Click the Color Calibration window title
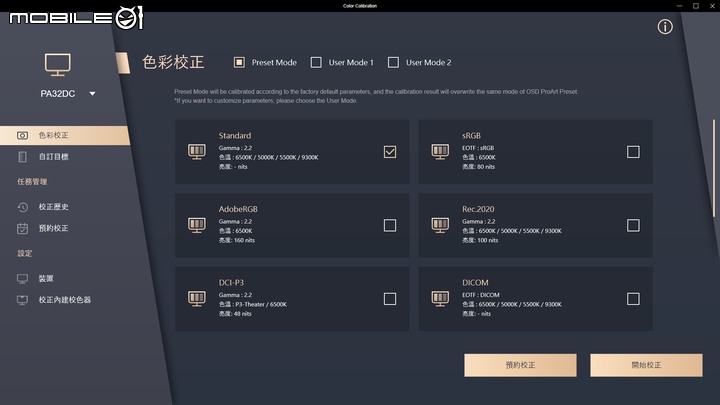Image resolution: width=720 pixels, height=405 pixels. coord(360,6)
